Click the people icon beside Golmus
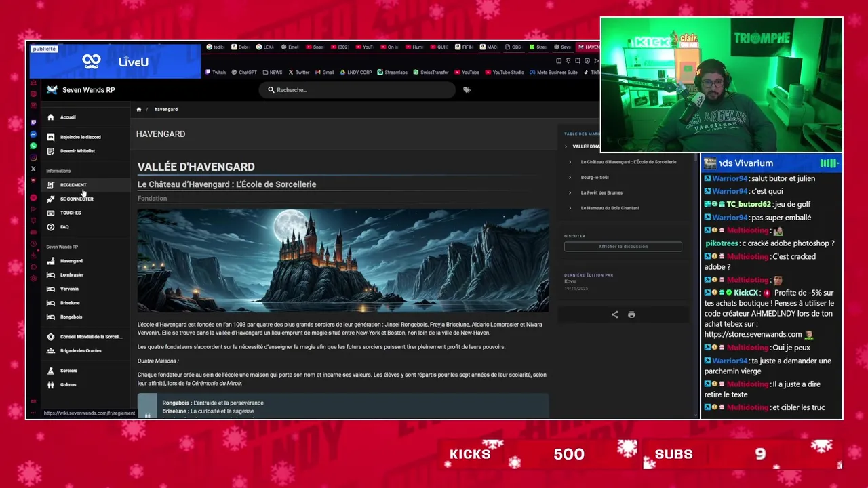868x488 pixels. [x=50, y=385]
